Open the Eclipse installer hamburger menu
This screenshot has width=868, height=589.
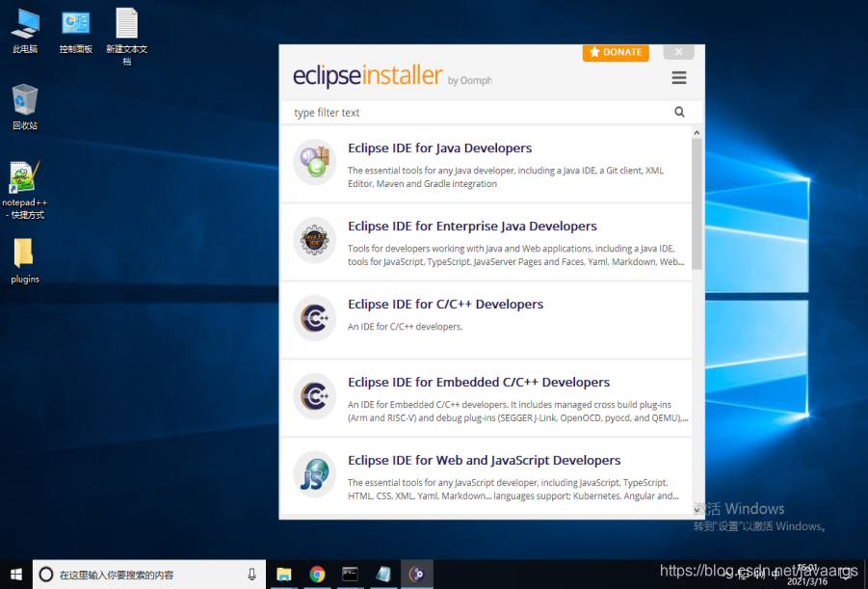(678, 77)
